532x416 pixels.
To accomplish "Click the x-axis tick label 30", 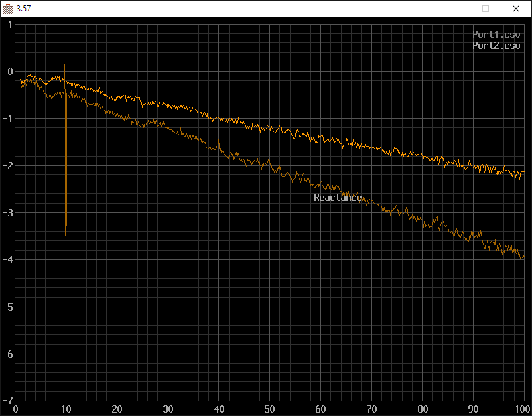I will 168,409.
